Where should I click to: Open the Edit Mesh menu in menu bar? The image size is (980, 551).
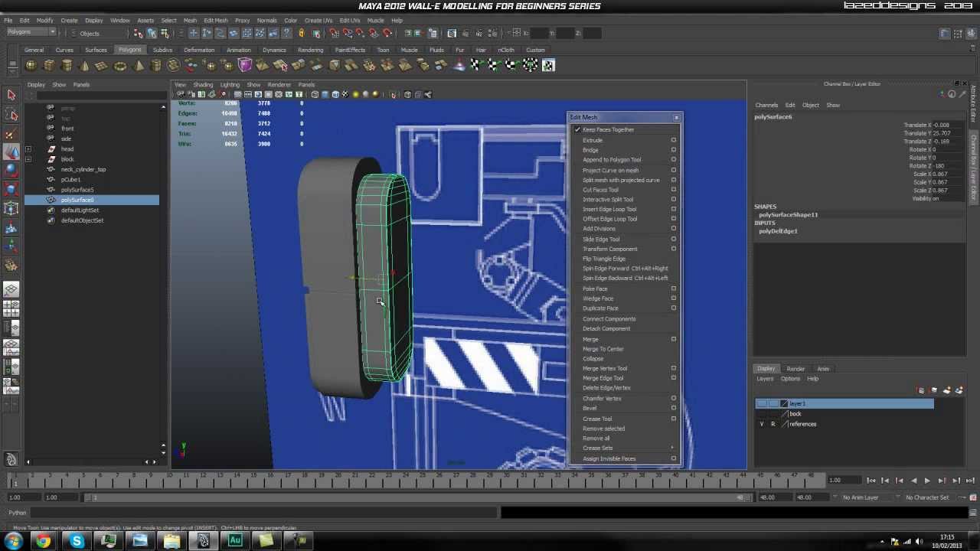point(216,21)
